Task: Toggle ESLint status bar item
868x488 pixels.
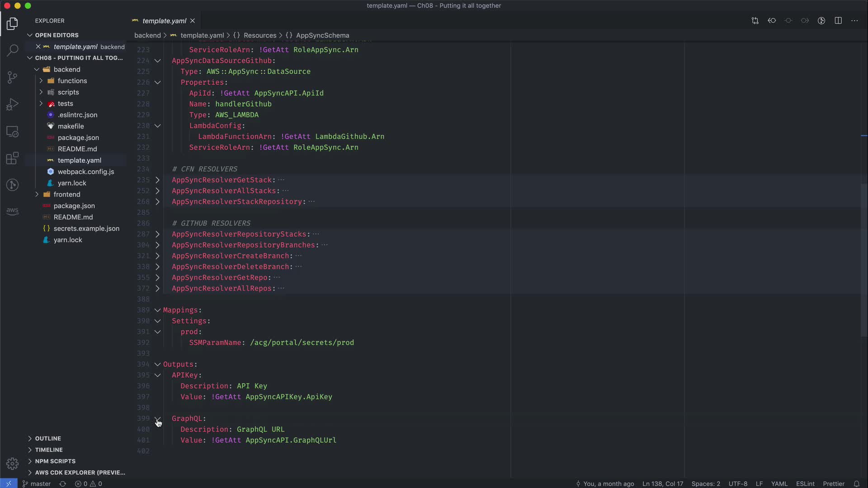Action: 805,483
